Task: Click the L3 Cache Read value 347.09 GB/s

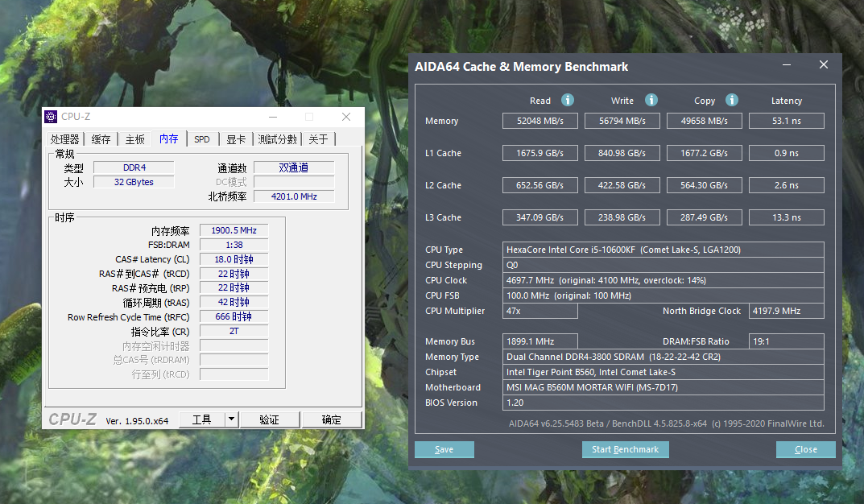Action: click(x=540, y=217)
